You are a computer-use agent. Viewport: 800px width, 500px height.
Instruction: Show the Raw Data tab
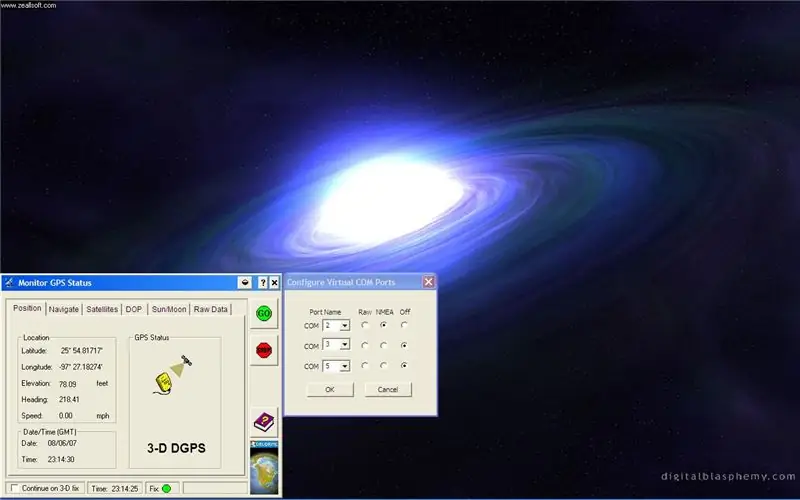coord(211,309)
